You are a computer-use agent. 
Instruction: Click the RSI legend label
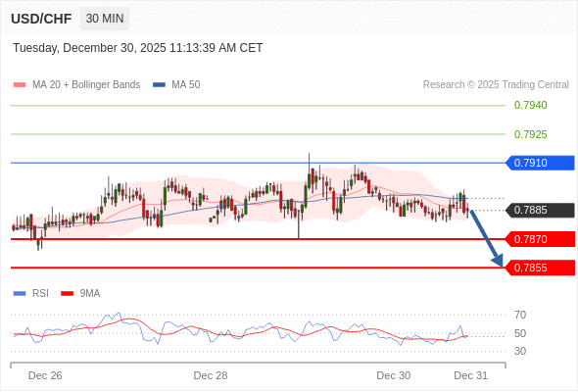(40, 294)
